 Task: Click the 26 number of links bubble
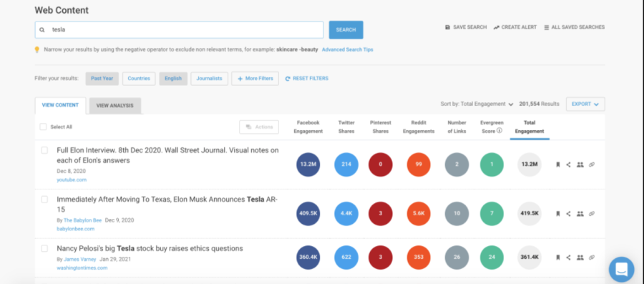click(x=457, y=258)
